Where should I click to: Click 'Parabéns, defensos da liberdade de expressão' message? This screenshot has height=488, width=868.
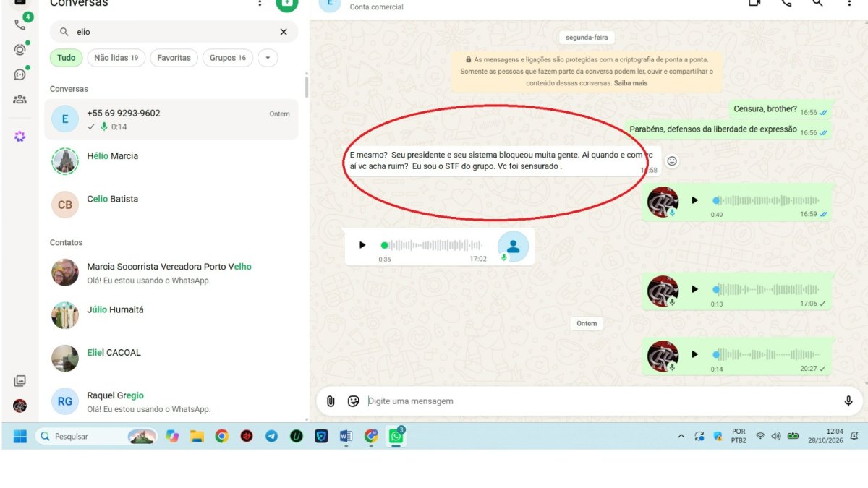(728, 129)
